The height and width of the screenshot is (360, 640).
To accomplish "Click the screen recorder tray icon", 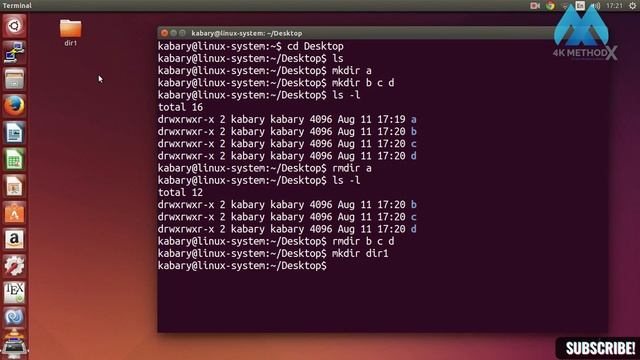I will tap(534, 6).
